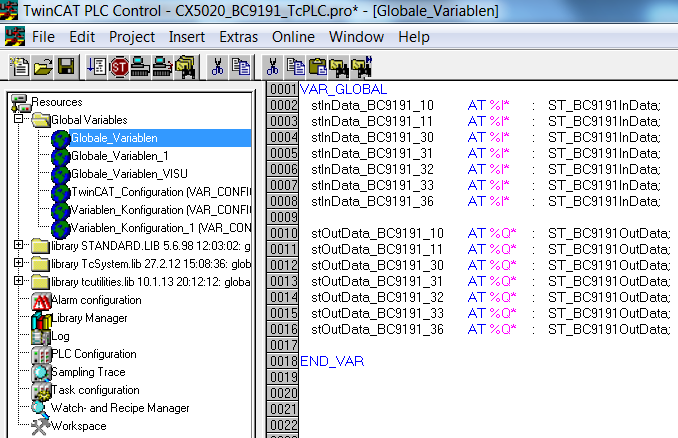Click the Alarm configuration warning icon
The image size is (678, 438).
point(41,301)
